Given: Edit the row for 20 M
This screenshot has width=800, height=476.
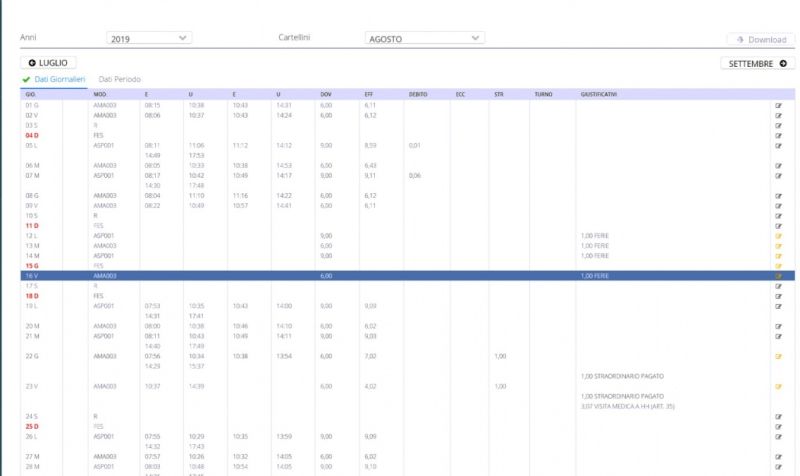Looking at the screenshot, I should [x=778, y=327].
